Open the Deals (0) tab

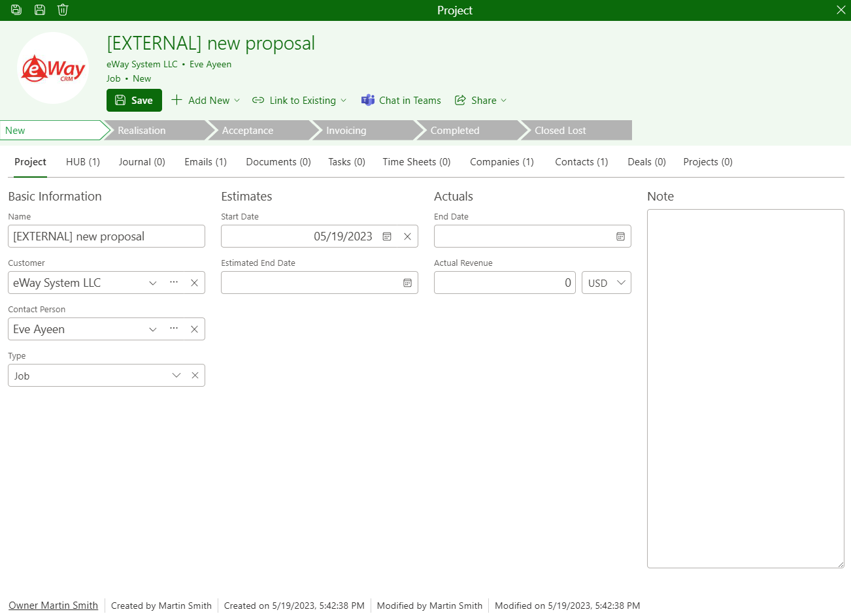646,162
